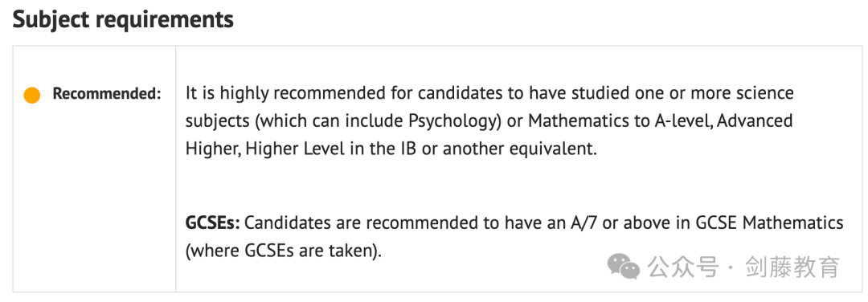Click '(where GCSEs are taken)' text
The height and width of the screenshot is (302, 868).
[x=282, y=251]
